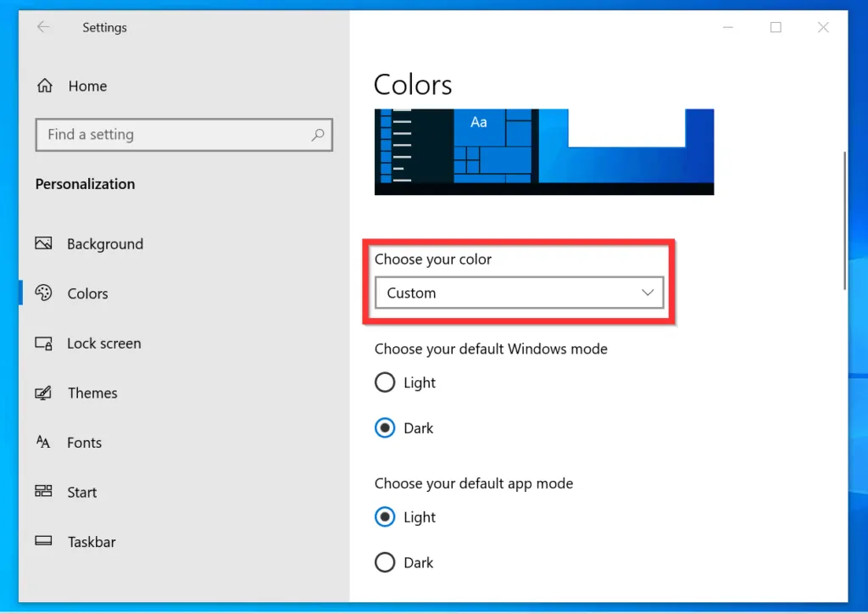The image size is (868, 614).
Task: Select Dark for default Windows mode
Action: [x=385, y=428]
